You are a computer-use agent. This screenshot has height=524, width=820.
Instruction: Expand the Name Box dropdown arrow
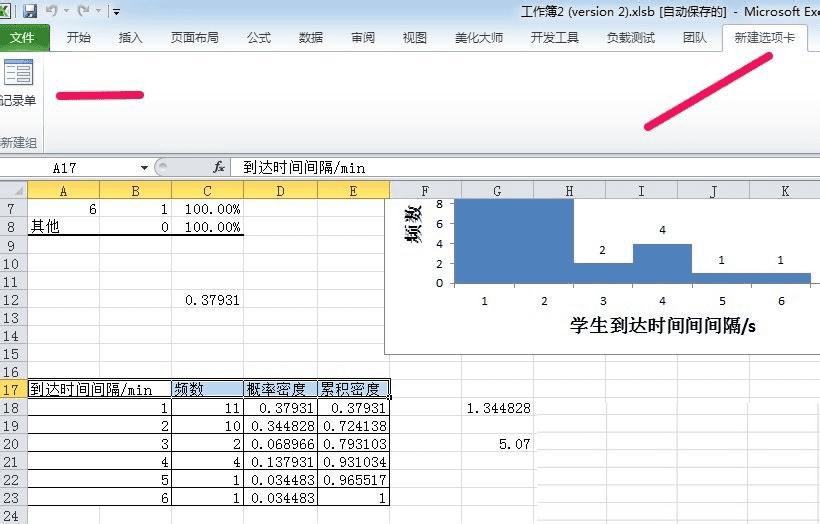tap(144, 168)
